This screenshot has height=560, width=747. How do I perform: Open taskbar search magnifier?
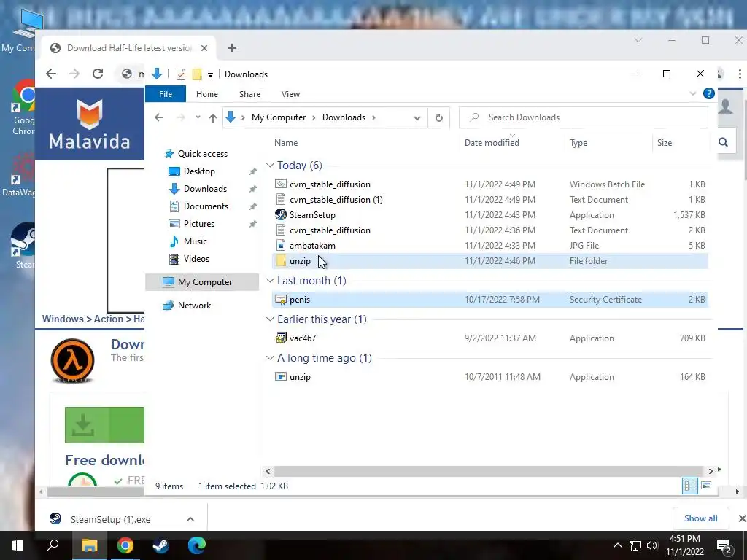point(53,545)
